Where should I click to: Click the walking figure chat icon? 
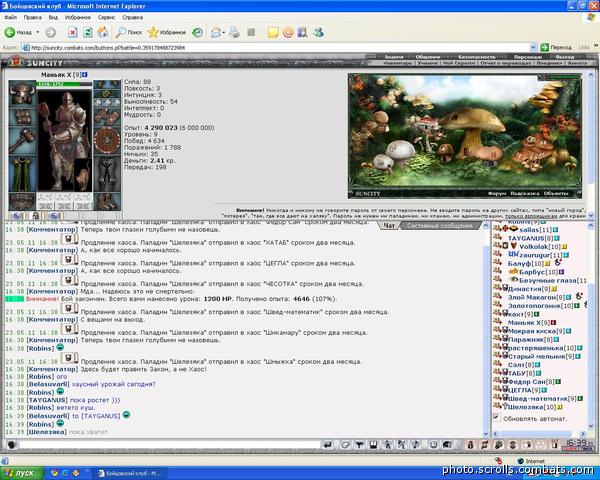388,445
